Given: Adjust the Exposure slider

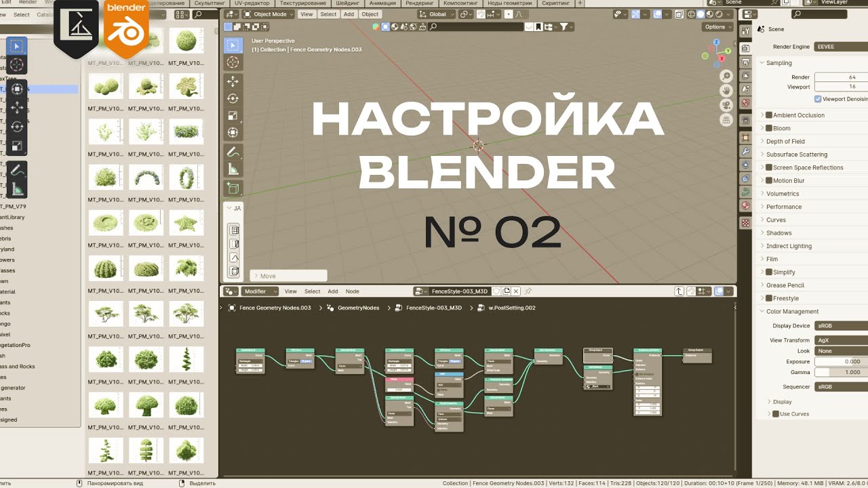Looking at the screenshot, I should (x=841, y=362).
